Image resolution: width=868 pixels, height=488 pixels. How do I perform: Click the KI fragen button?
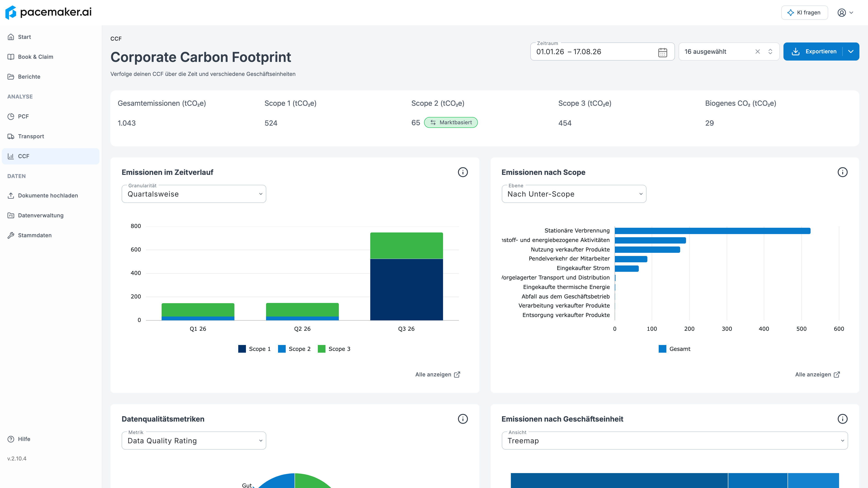[804, 13]
